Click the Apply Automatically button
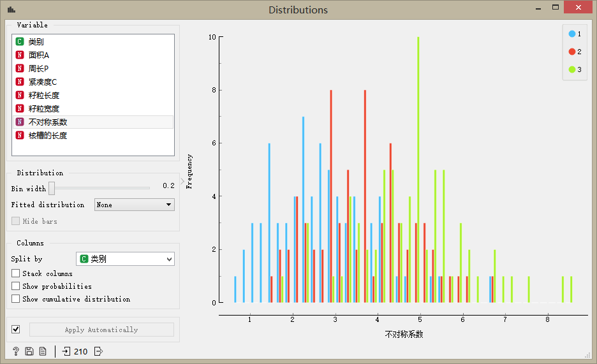This screenshot has height=364, width=597. (101, 330)
